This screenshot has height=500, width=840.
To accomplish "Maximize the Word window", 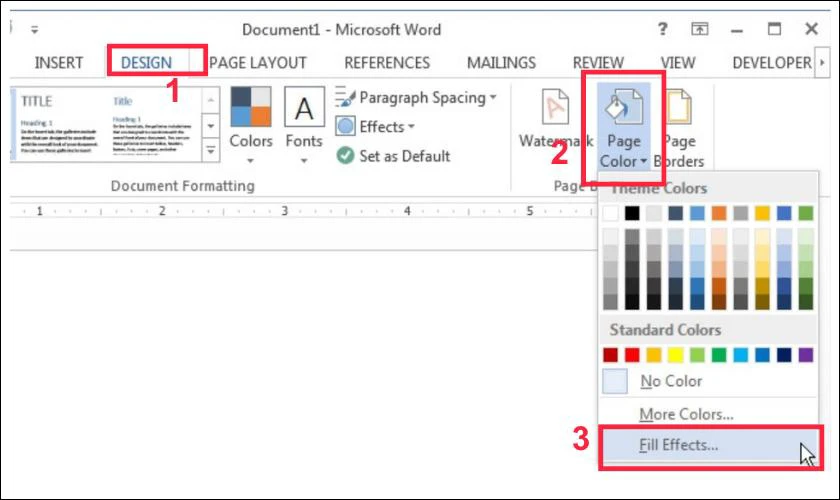I will 775,29.
